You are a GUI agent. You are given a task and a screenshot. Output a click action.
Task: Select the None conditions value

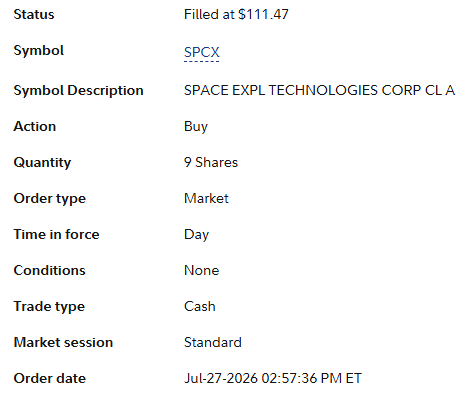202,270
